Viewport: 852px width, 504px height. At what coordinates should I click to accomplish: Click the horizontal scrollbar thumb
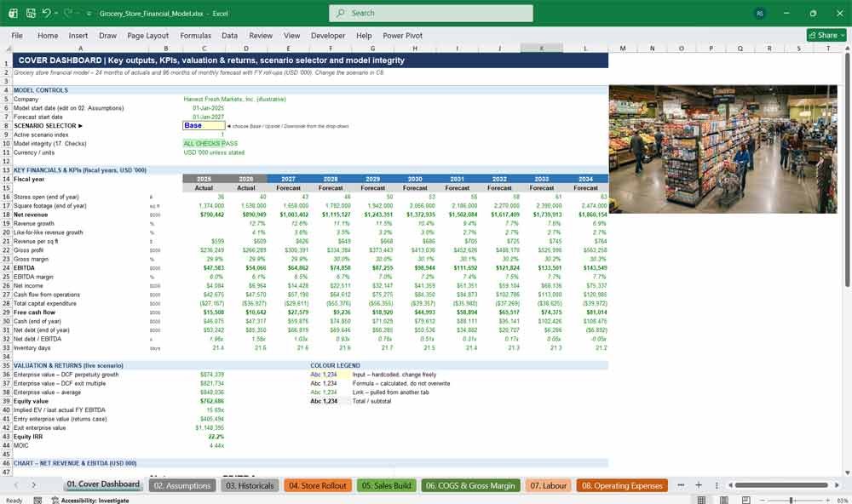pos(781,485)
